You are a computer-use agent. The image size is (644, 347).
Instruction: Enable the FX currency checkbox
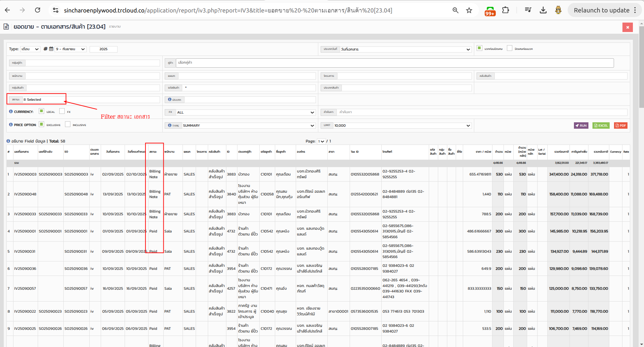[62, 111]
